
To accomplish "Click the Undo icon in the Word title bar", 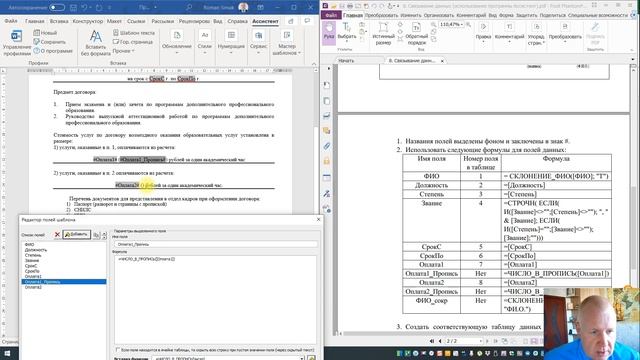I will (x=84, y=7).
